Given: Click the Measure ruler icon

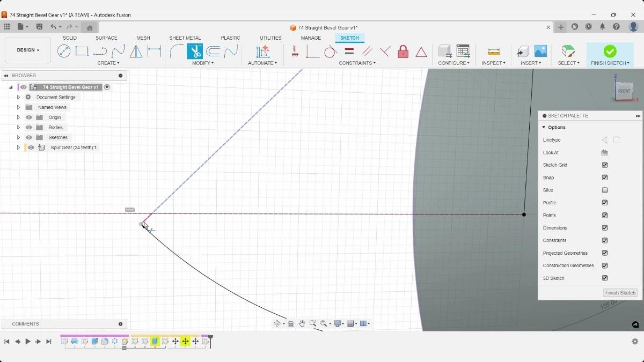Looking at the screenshot, I should (494, 51).
